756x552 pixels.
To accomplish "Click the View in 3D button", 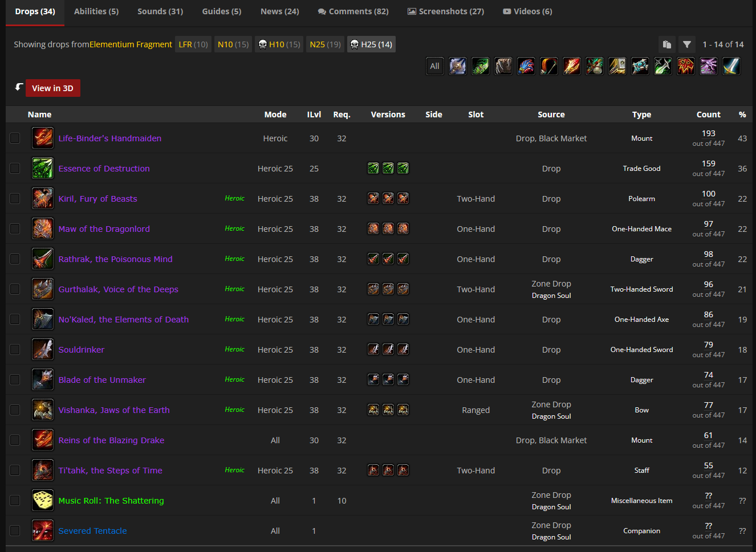I will pos(53,88).
